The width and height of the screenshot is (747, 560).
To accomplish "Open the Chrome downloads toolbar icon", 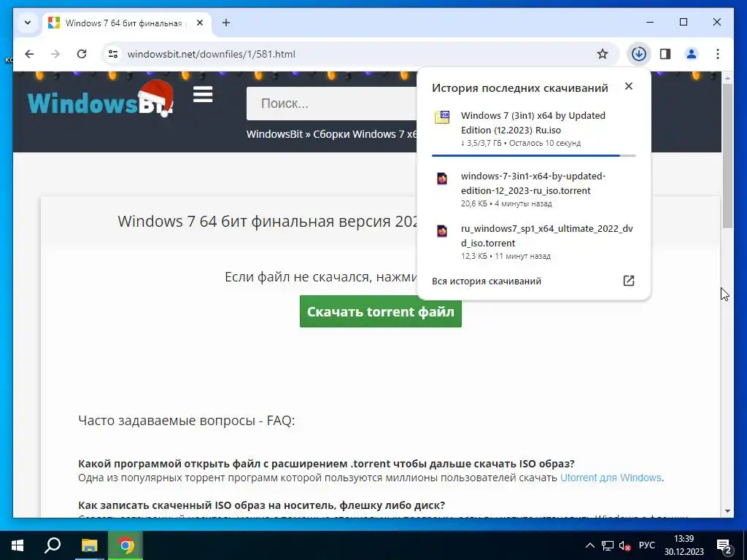I will click(638, 54).
